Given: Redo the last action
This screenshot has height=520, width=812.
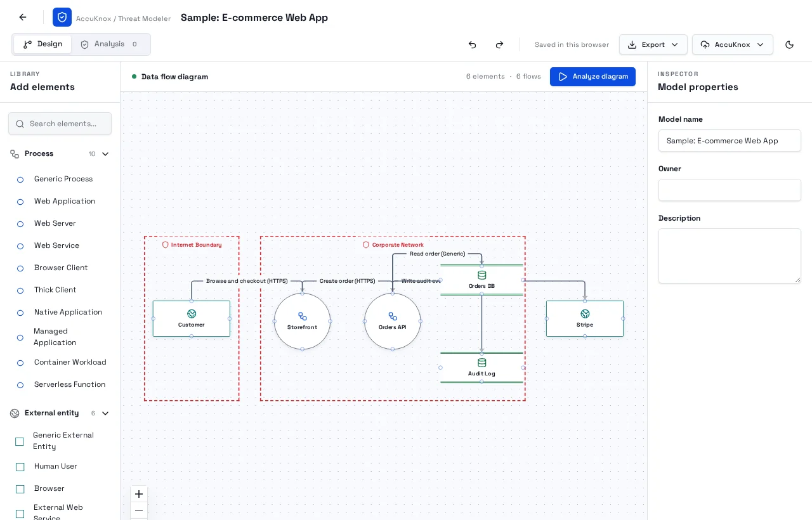Looking at the screenshot, I should [x=499, y=44].
